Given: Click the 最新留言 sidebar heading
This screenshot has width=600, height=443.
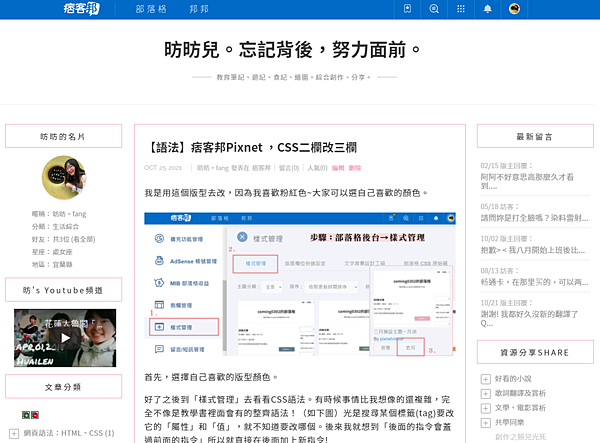Looking at the screenshot, I should click(535, 136).
